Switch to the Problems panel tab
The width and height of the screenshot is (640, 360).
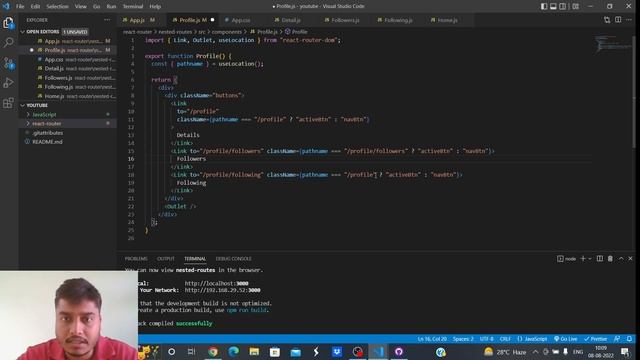point(136,259)
